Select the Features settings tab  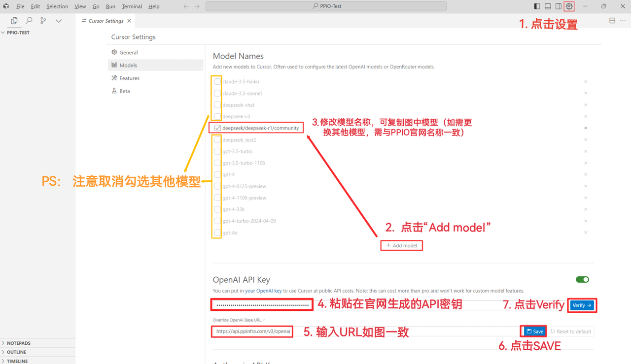[155, 78]
